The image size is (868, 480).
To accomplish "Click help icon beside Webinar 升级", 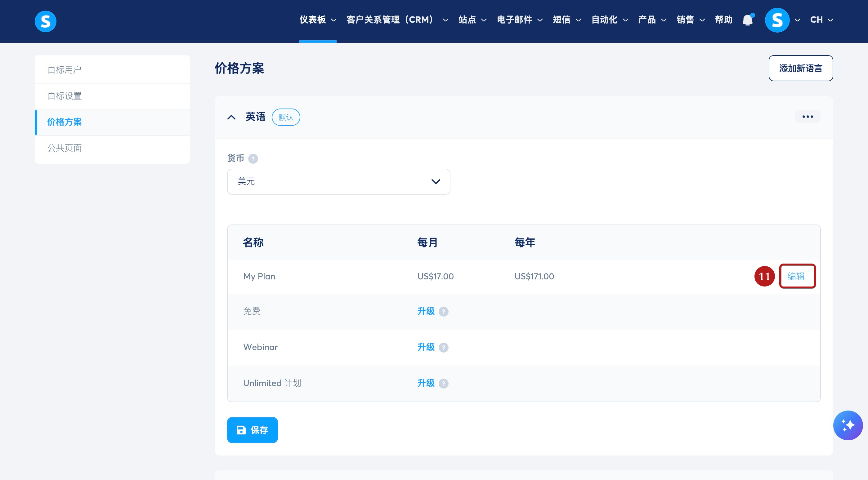I will coord(443,347).
